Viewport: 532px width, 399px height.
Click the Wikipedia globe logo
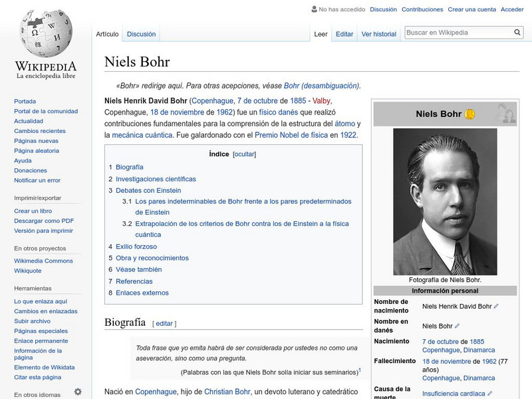tap(46, 33)
